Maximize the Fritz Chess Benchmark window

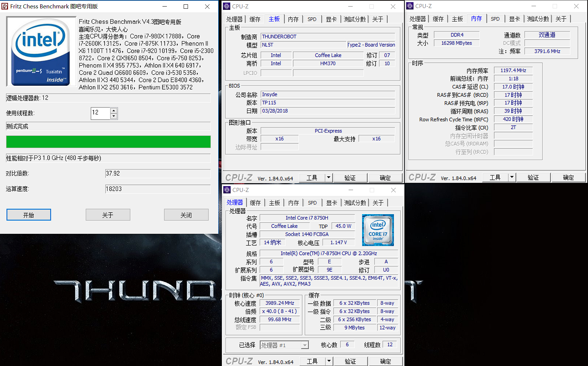pos(186,6)
